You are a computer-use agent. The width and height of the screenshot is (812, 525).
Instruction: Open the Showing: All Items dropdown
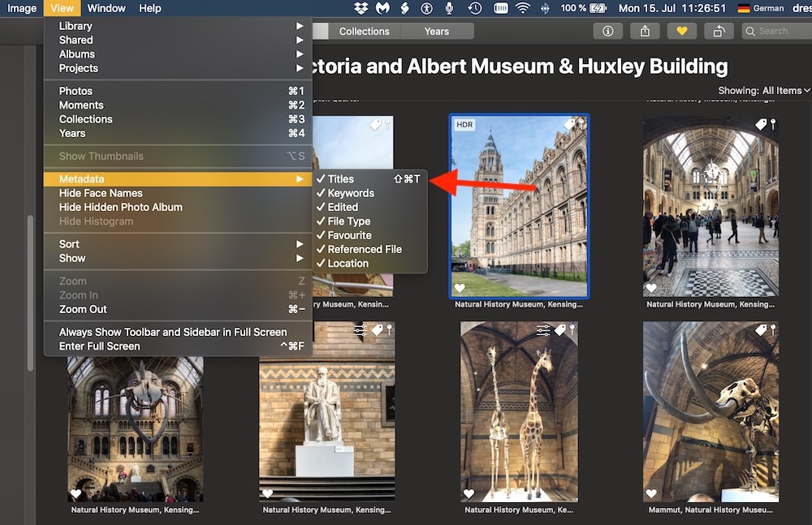763,91
